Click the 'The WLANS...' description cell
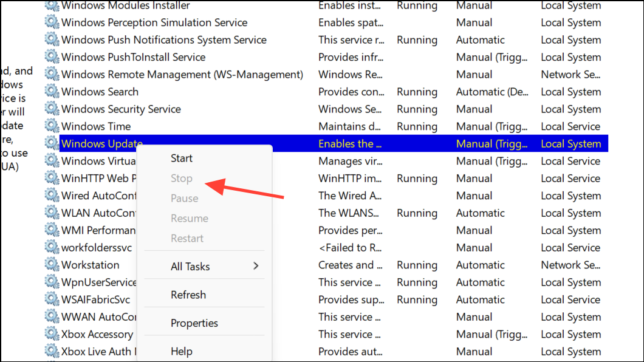The height and width of the screenshot is (362, 644). [x=349, y=213]
